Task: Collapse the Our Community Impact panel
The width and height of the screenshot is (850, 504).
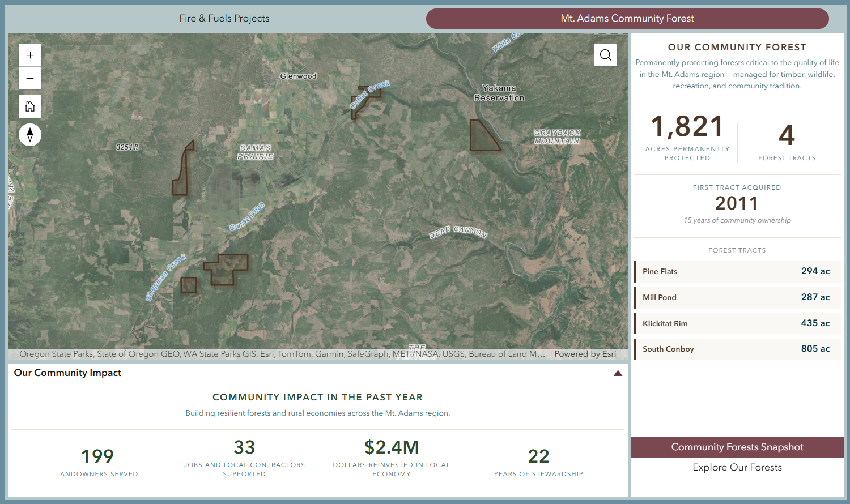Action: pos(618,373)
